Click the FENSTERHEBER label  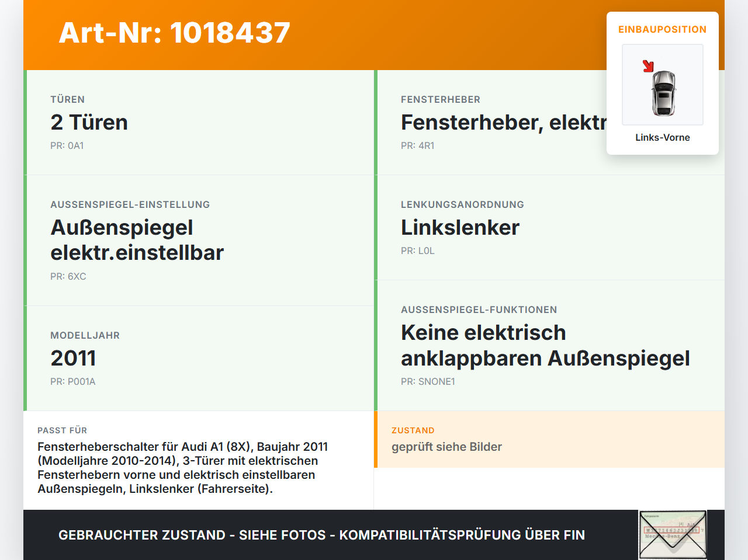point(441,99)
